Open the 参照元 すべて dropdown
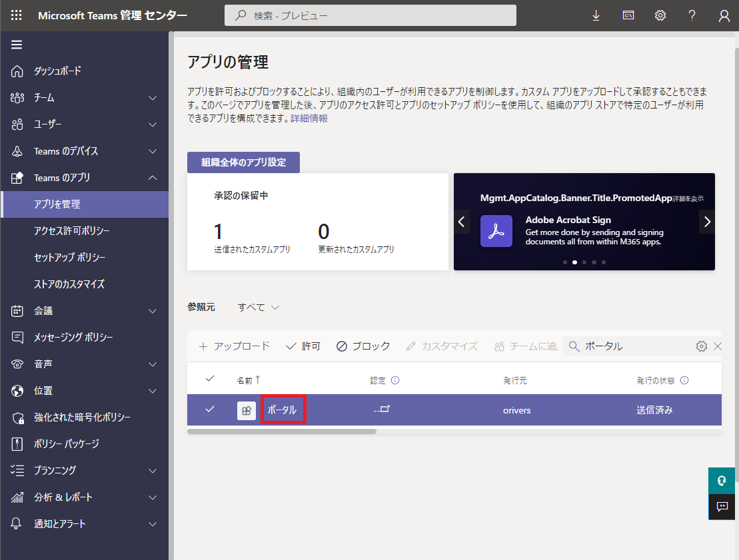 pos(259,308)
